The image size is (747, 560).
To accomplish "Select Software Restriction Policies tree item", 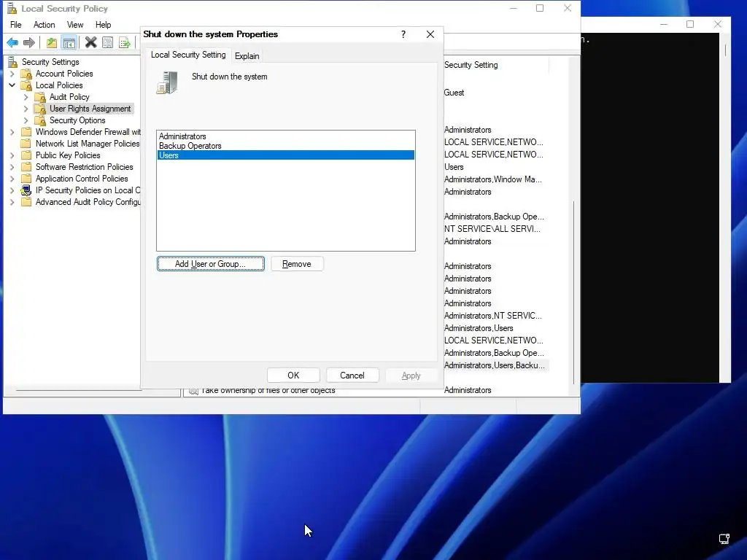I will pos(85,167).
